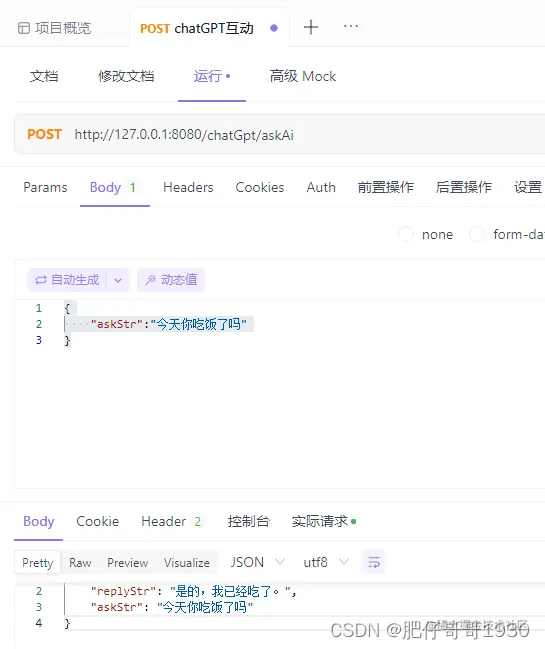Select the 运行 tab
The image size is (545, 649).
tap(212, 76)
